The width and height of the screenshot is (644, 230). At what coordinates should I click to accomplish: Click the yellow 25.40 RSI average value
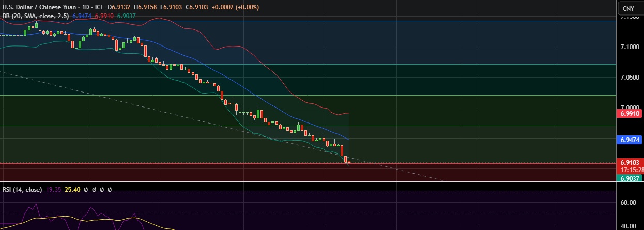[x=71, y=190]
